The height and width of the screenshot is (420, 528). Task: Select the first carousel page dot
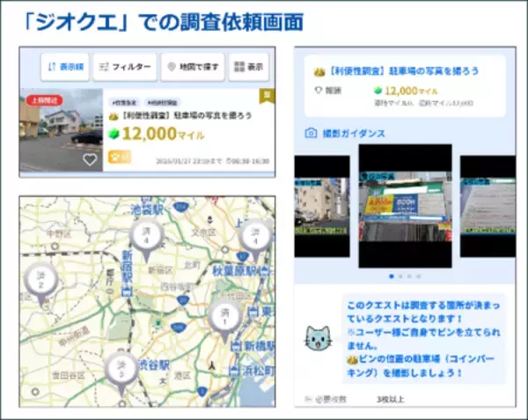tap(392, 276)
